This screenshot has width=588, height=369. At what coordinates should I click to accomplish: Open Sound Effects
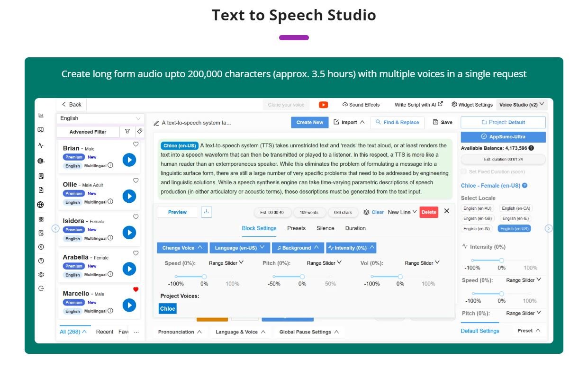click(x=361, y=105)
